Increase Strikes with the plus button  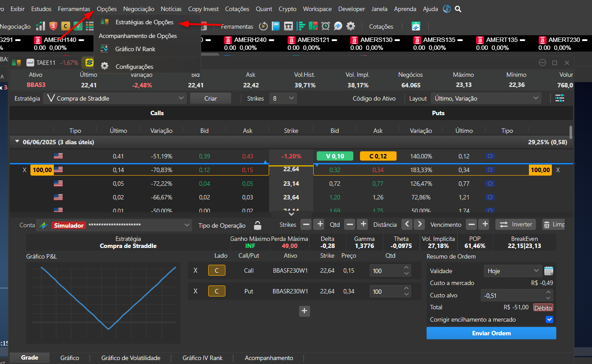320,225
